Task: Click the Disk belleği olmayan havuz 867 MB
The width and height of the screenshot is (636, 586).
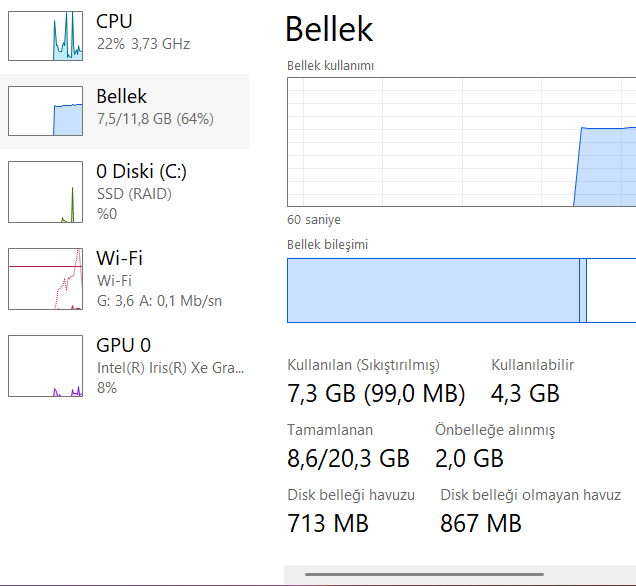Action: [481, 522]
